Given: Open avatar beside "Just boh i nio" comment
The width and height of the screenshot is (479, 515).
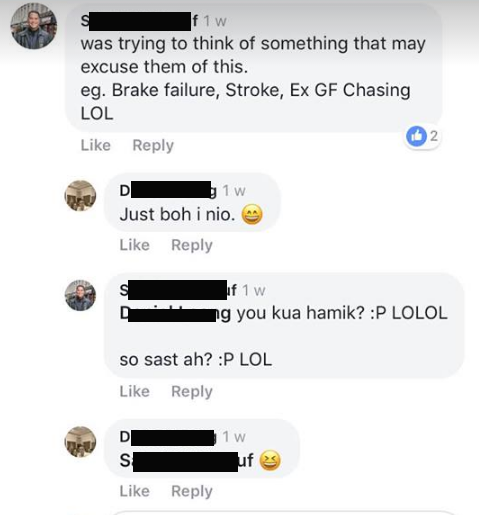Looking at the screenshot, I should (x=80, y=196).
